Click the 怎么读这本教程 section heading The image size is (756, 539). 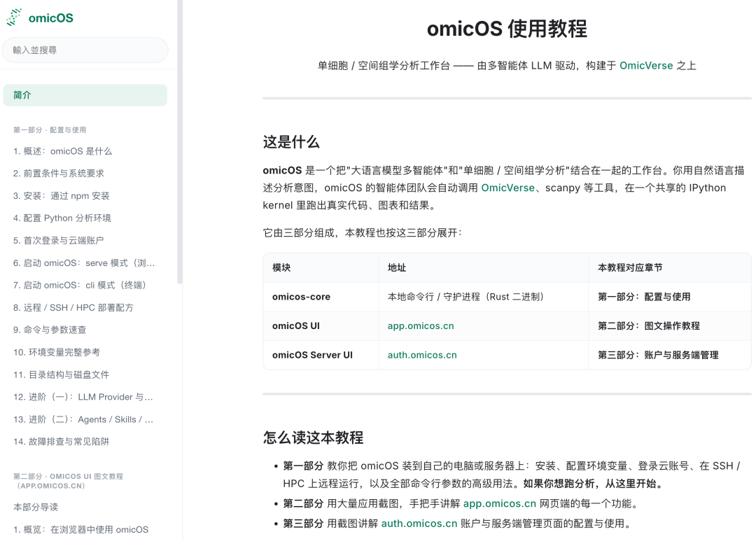point(314,437)
